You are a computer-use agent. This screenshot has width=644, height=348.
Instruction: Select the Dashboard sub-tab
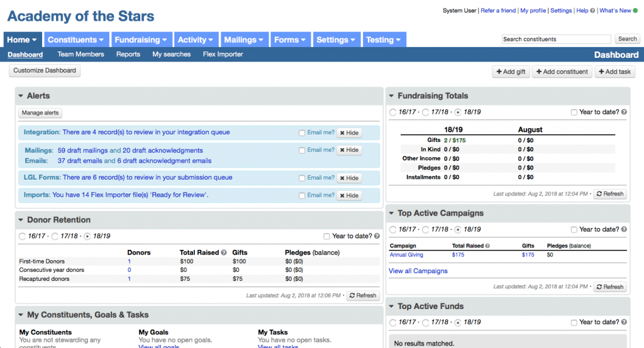click(25, 55)
